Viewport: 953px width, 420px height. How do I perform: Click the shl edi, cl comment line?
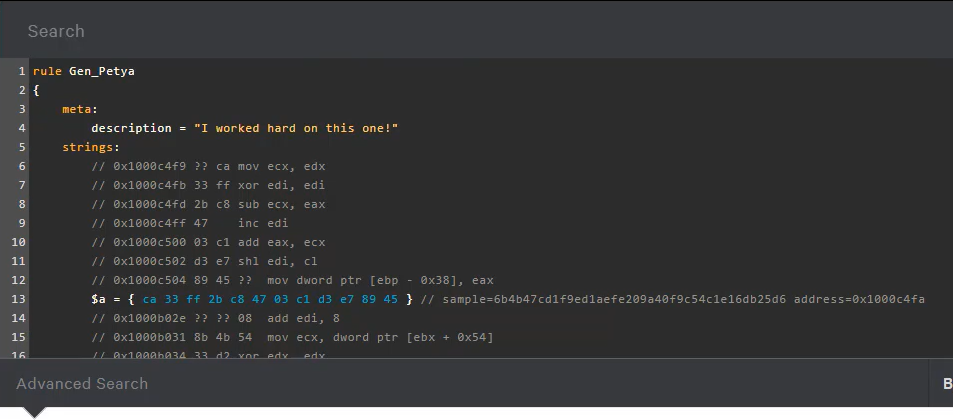(204, 261)
